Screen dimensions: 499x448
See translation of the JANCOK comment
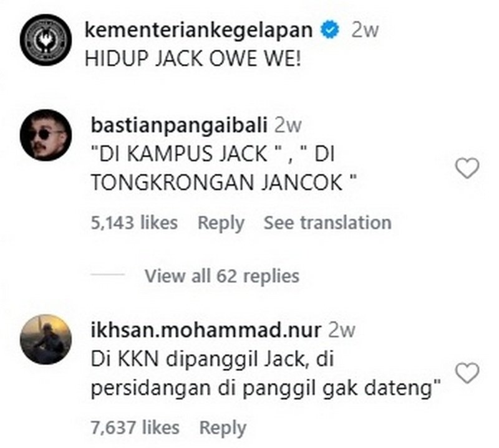pos(327,222)
